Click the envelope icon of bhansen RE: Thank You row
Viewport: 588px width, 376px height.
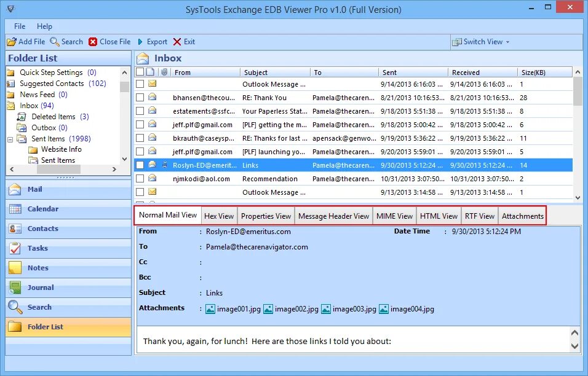coord(153,97)
